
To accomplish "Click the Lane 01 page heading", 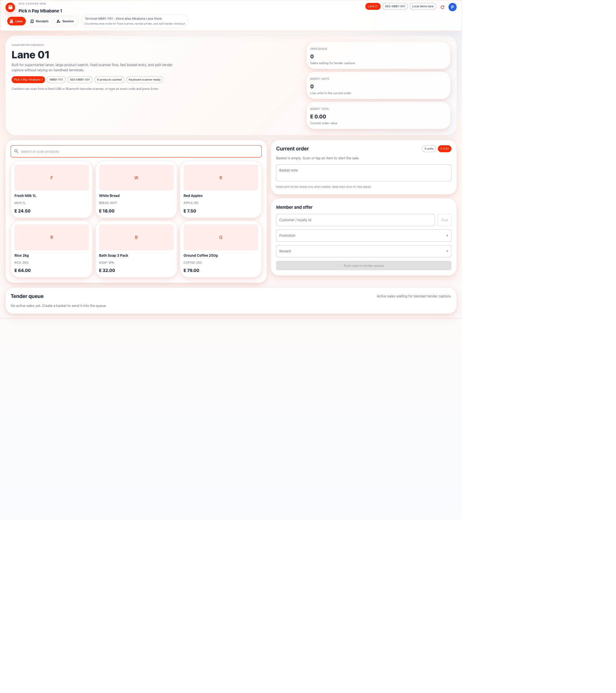I will pyautogui.click(x=31, y=55).
